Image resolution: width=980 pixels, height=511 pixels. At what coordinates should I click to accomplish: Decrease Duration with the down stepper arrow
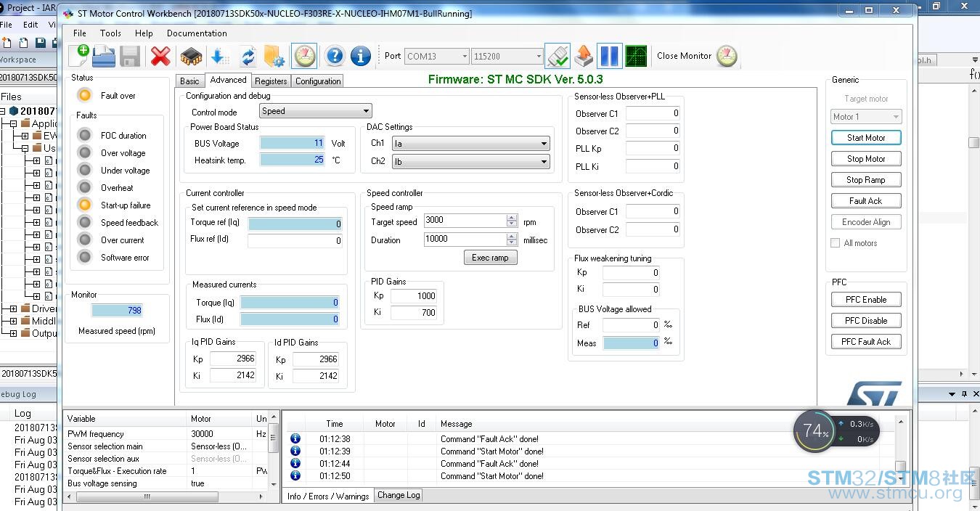[x=512, y=242]
